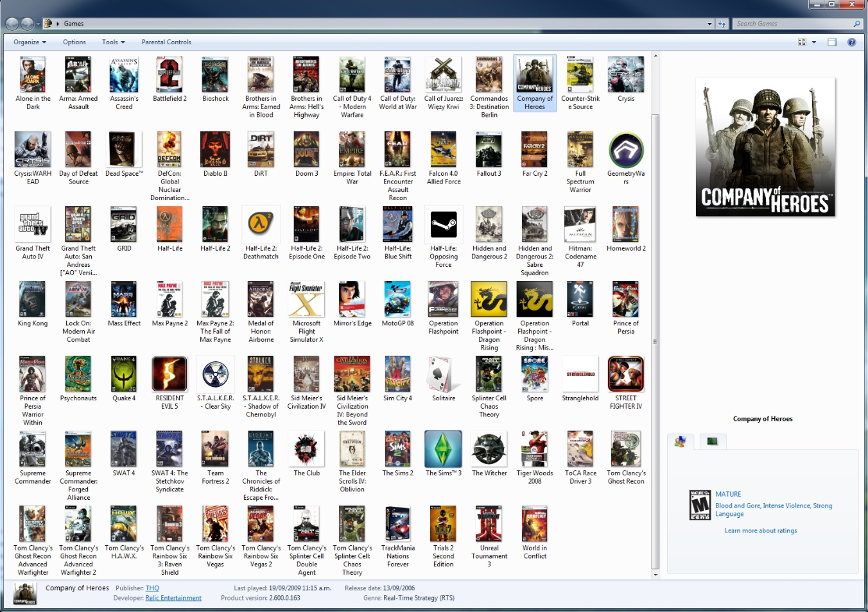The width and height of the screenshot is (868, 612).
Task: Select the Solitaire game icon
Action: [x=443, y=375]
